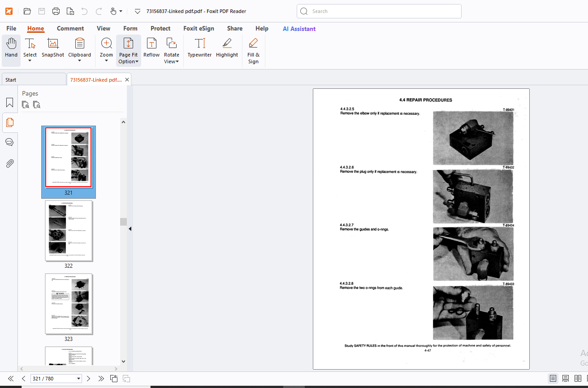Switch to the Share ribbon tab
Viewport: 588px width, 388px height.
(x=235, y=28)
